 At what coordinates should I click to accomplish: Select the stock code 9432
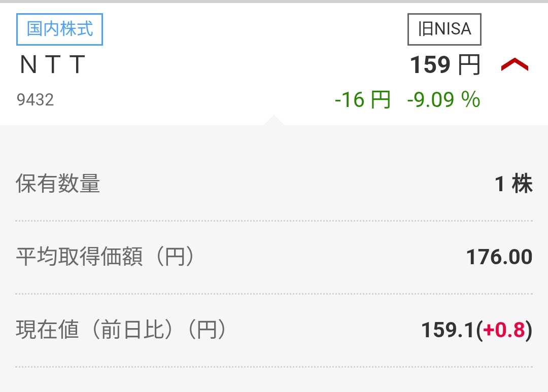coord(35,99)
